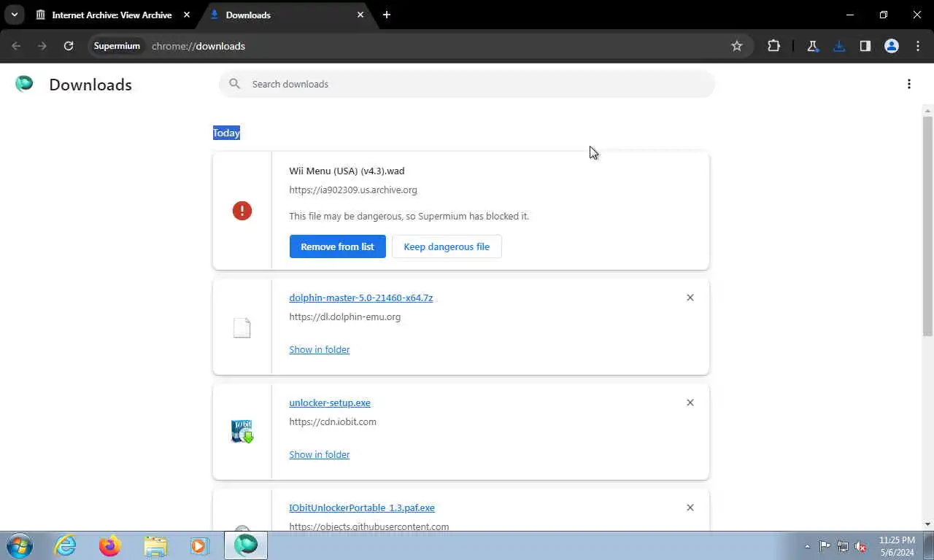Click the scrollbar up arrow
The height and width of the screenshot is (560, 934).
(x=928, y=111)
